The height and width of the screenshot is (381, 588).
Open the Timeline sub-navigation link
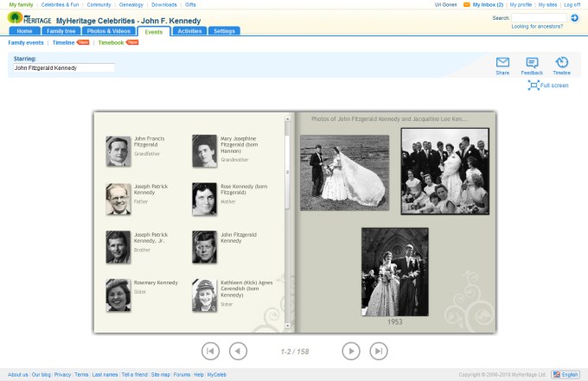[x=63, y=41]
